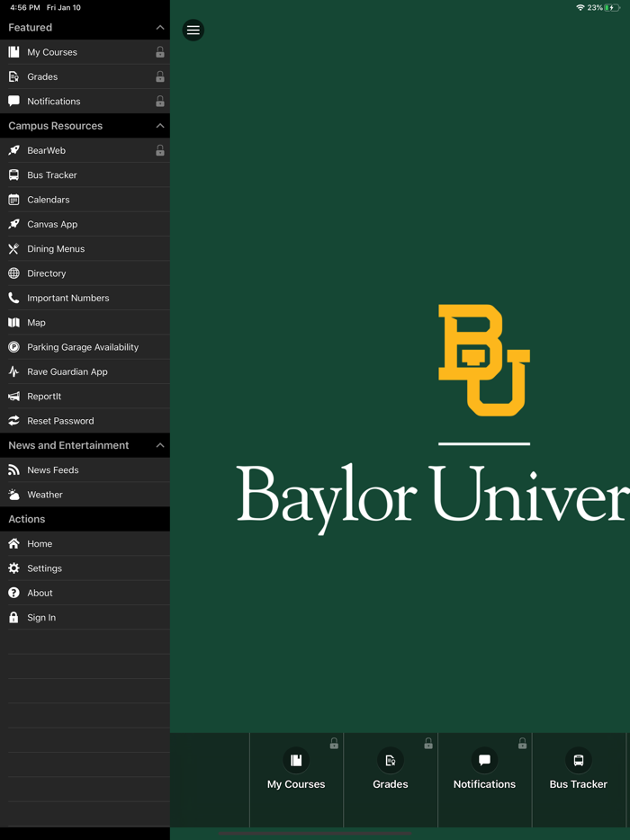Tap the Notifications tile in bottom bar
The width and height of the screenshot is (630, 840).
485,780
